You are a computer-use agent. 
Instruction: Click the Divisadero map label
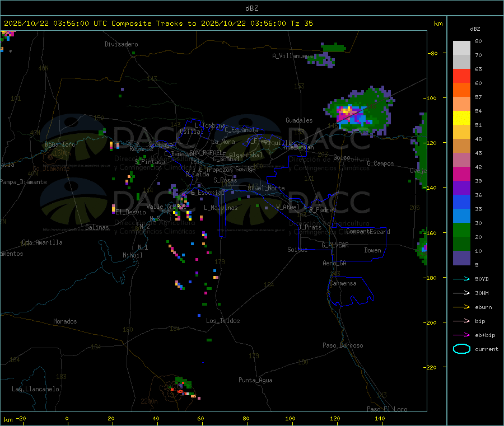tap(121, 44)
